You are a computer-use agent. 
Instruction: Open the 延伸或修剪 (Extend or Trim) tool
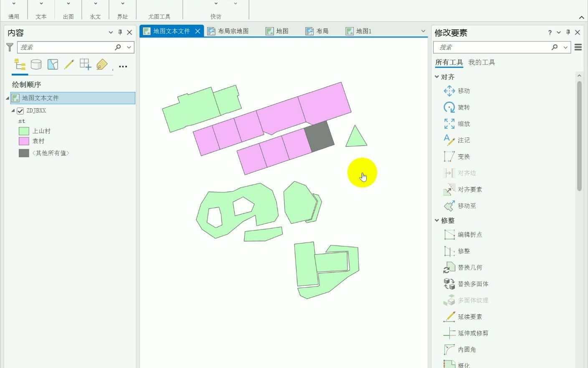(466, 333)
